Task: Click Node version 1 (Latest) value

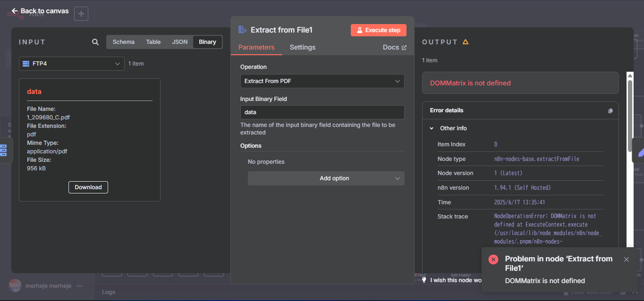Action: tap(508, 173)
